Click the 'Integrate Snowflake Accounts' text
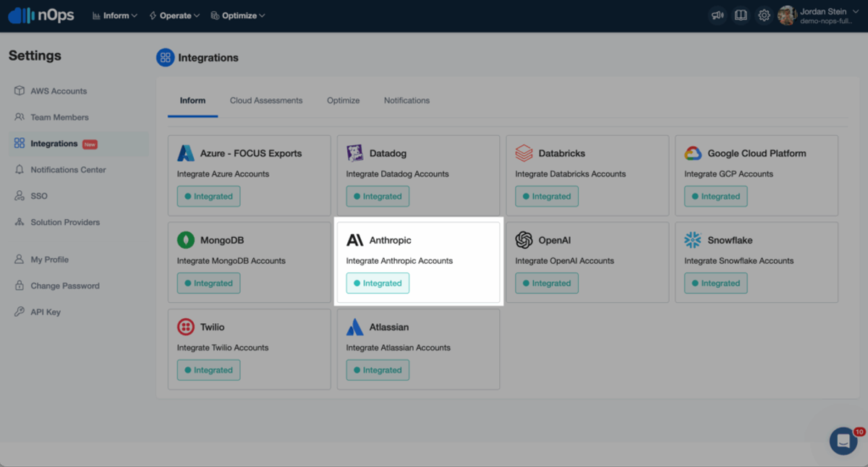The height and width of the screenshot is (467, 868). tap(739, 261)
